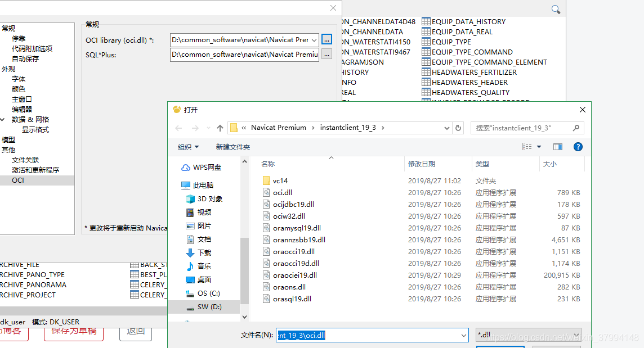Viewport: 644px width, 348px height.
Task: Click instantclient_19_3 breadcrumb segment
Action: click(348, 128)
